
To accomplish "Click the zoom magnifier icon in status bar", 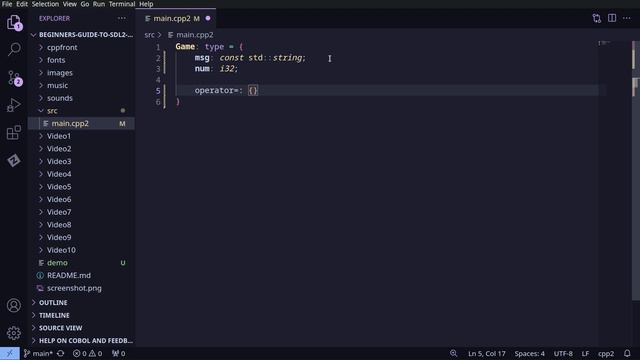I will tap(453, 353).
